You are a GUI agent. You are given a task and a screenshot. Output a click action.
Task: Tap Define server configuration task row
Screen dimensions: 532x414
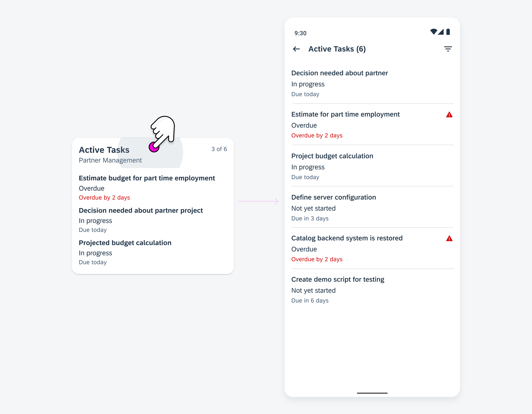click(373, 208)
